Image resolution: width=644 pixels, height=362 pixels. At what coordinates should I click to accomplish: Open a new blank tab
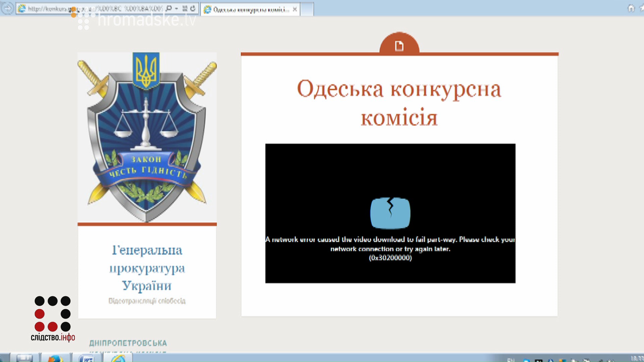tap(307, 9)
